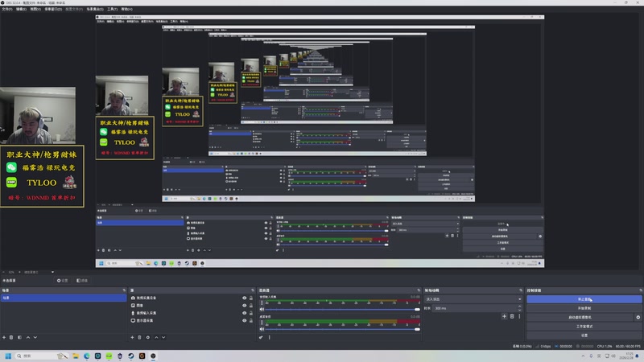The width and height of the screenshot is (644, 362).
Task: Open scene filters icon in Scenes panel
Action: point(19,337)
